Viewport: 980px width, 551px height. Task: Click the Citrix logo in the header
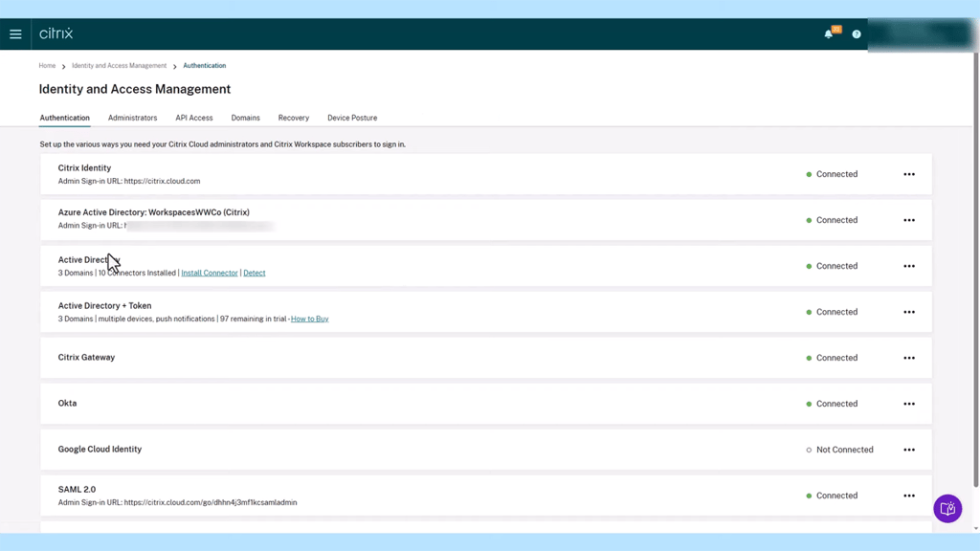(x=56, y=33)
